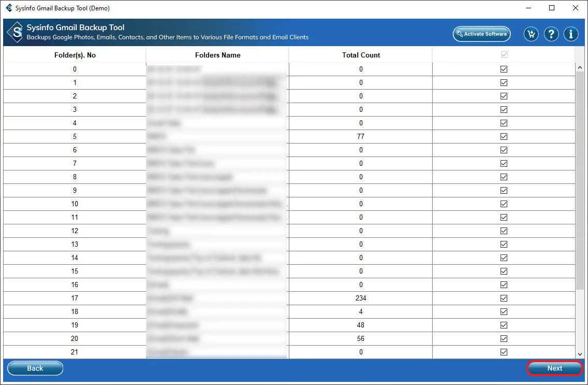
Task: Open the info about icon
Action: [571, 34]
